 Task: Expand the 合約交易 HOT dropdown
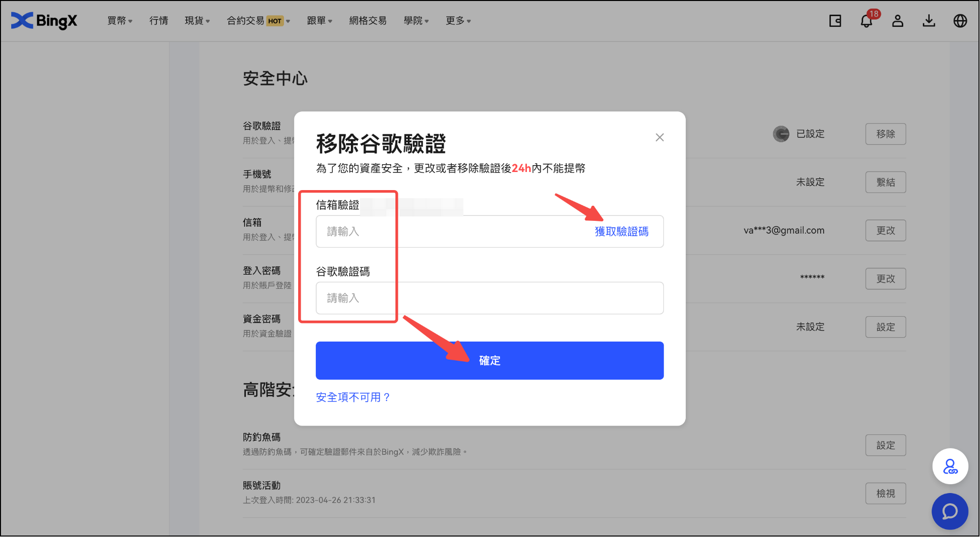pyautogui.click(x=259, y=21)
